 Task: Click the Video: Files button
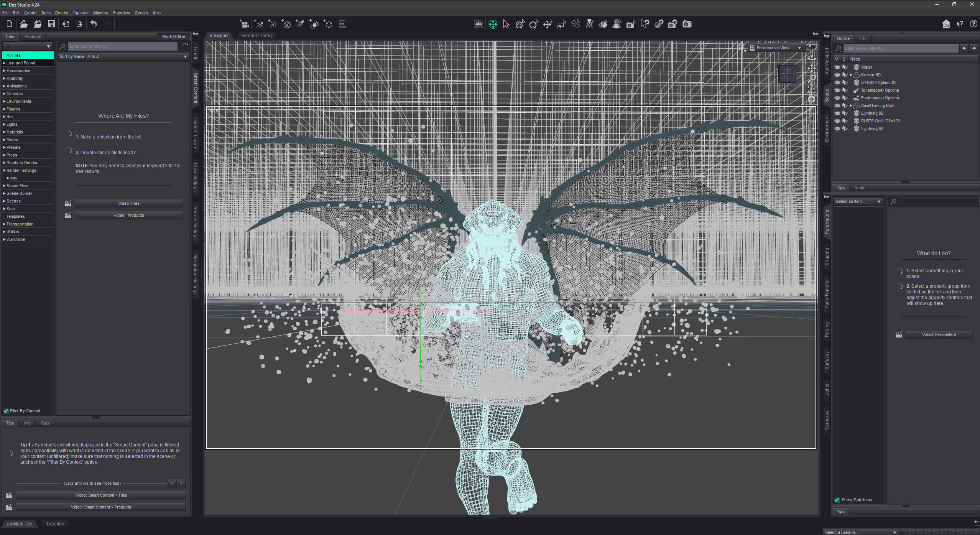click(129, 203)
